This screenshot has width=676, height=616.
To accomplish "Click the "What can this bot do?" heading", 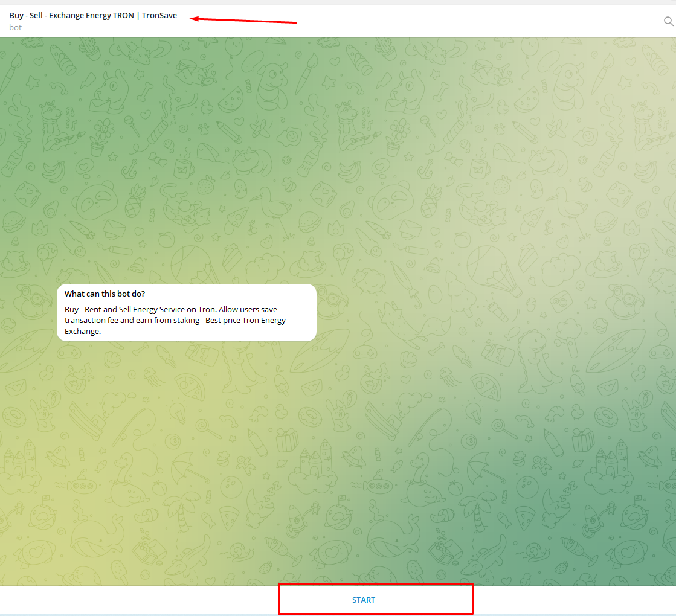I will point(105,294).
